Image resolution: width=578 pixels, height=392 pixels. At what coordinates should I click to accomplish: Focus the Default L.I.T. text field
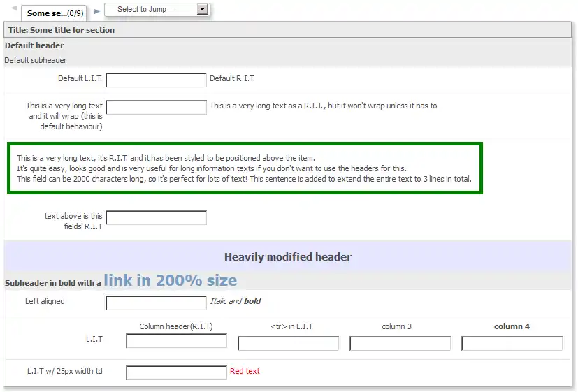(156, 80)
